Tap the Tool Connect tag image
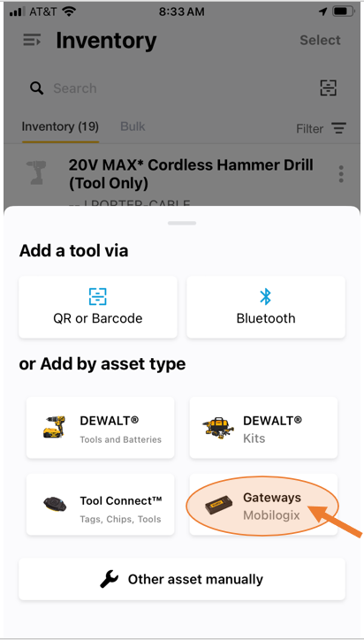 (55, 505)
